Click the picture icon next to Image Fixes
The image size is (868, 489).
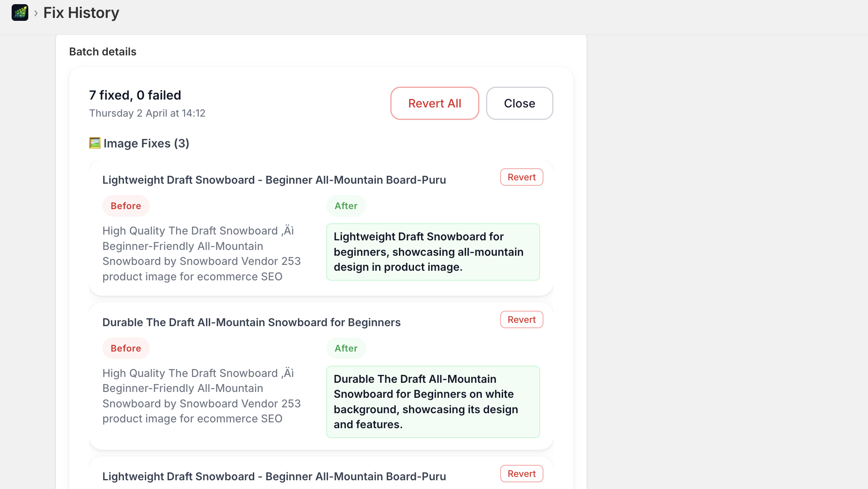94,143
